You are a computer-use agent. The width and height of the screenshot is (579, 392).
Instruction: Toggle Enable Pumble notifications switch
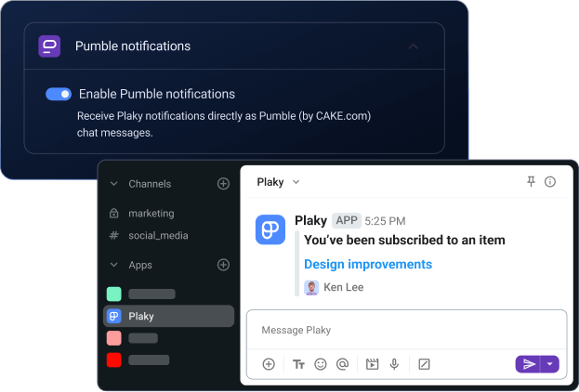(x=59, y=94)
